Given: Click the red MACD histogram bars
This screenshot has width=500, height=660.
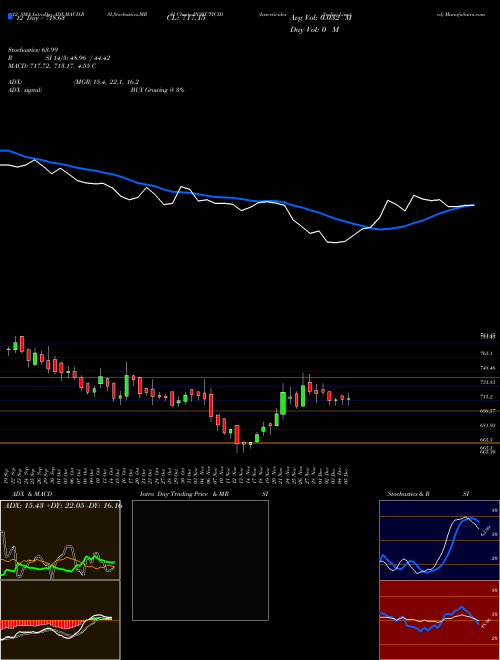Looking at the screenshot, I should tap(42, 625).
